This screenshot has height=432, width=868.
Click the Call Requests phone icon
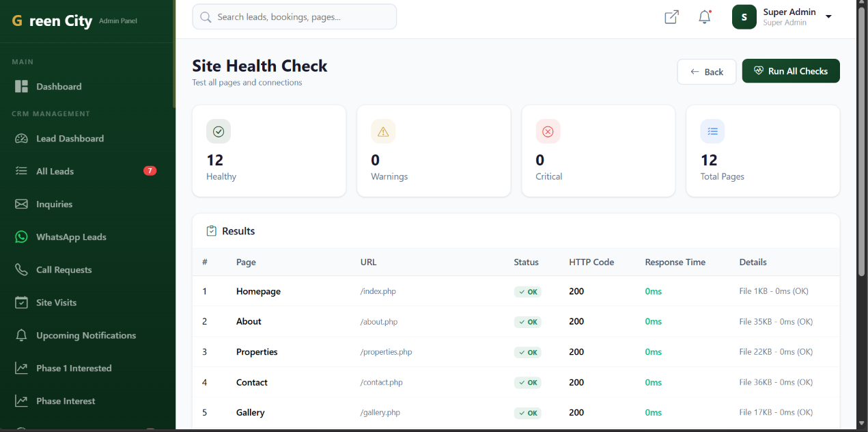click(x=21, y=269)
